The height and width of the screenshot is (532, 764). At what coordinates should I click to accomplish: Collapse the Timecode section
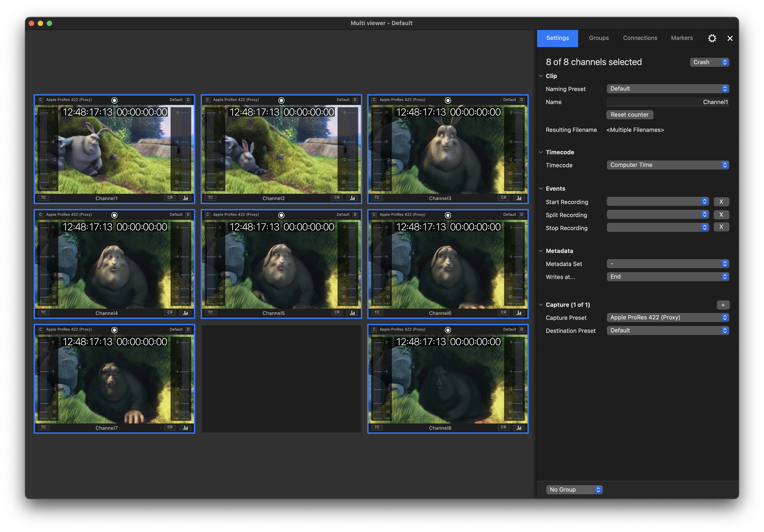pyautogui.click(x=541, y=152)
